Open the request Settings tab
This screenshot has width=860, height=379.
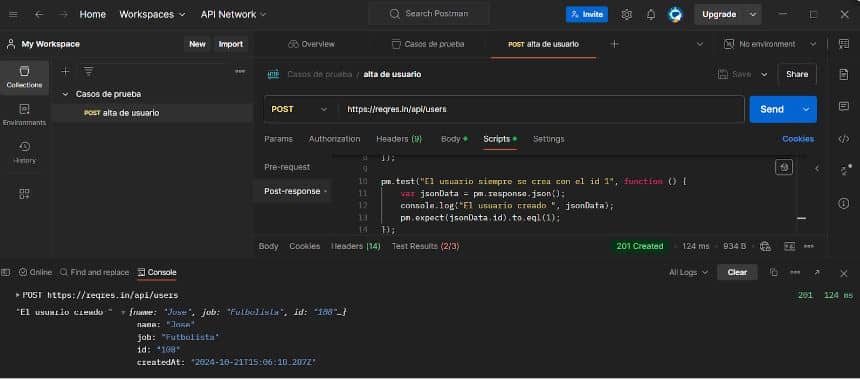(x=548, y=139)
